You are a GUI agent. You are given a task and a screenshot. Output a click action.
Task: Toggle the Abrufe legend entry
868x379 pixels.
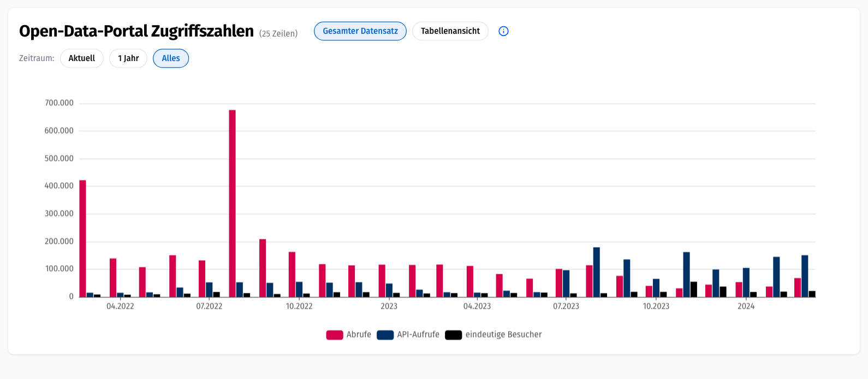pyautogui.click(x=349, y=335)
